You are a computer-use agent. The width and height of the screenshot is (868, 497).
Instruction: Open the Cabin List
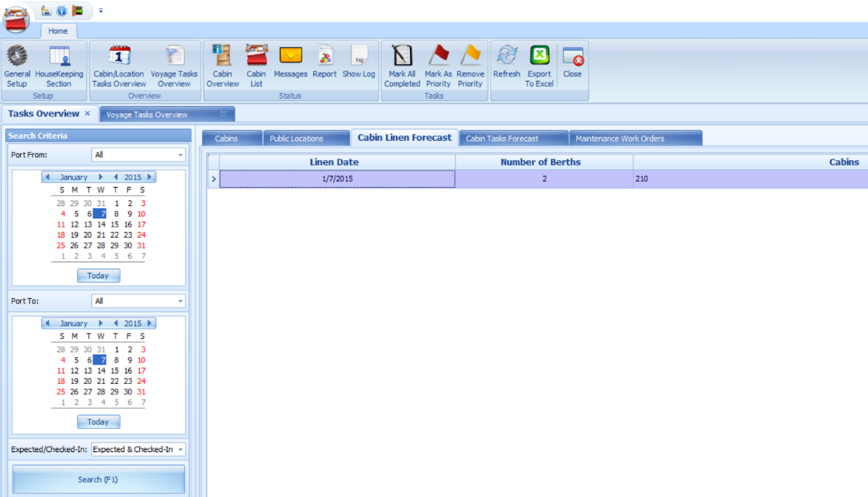[256, 66]
